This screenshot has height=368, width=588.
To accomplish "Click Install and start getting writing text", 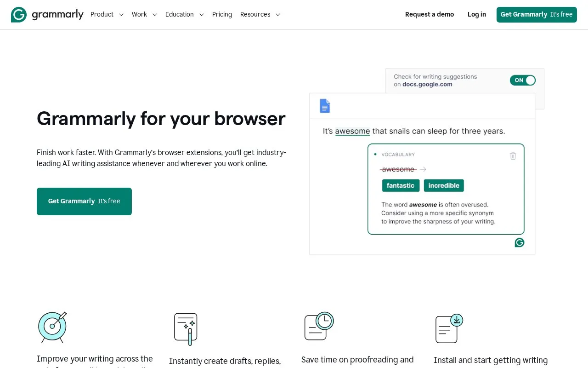I will pos(491,360).
